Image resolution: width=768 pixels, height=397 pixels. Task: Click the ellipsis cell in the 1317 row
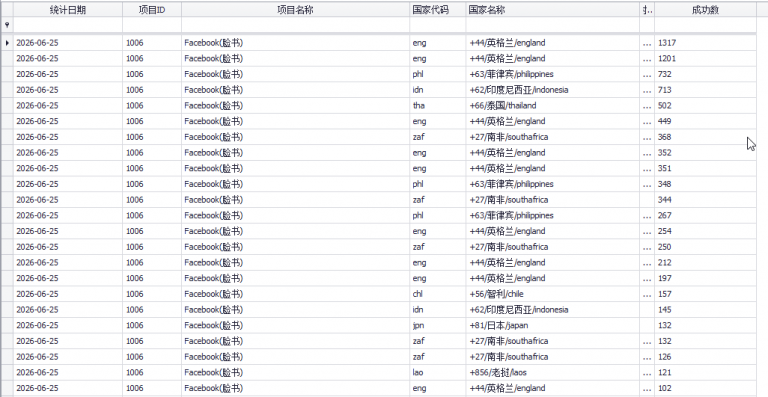coord(647,43)
